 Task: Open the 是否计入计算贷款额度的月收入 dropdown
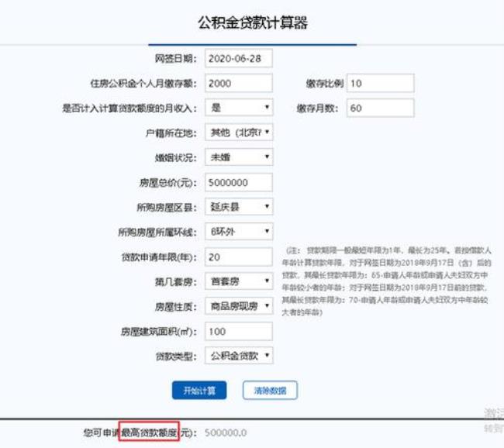point(239,107)
